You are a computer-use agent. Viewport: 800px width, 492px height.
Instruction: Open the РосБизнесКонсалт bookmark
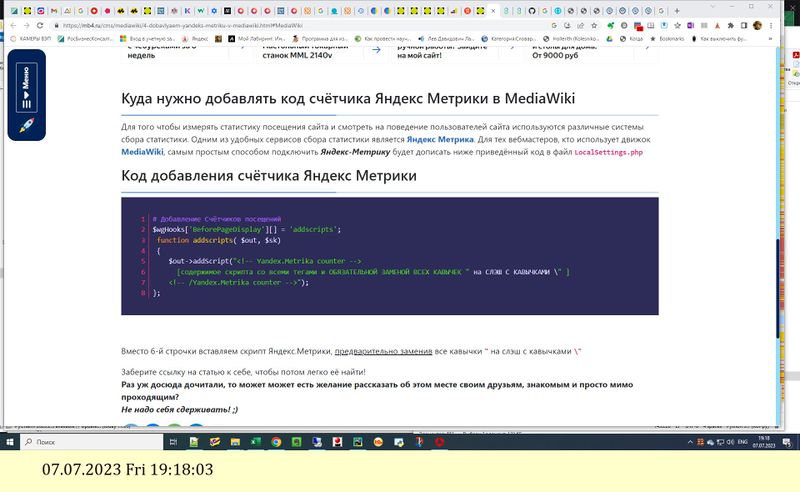[86, 38]
